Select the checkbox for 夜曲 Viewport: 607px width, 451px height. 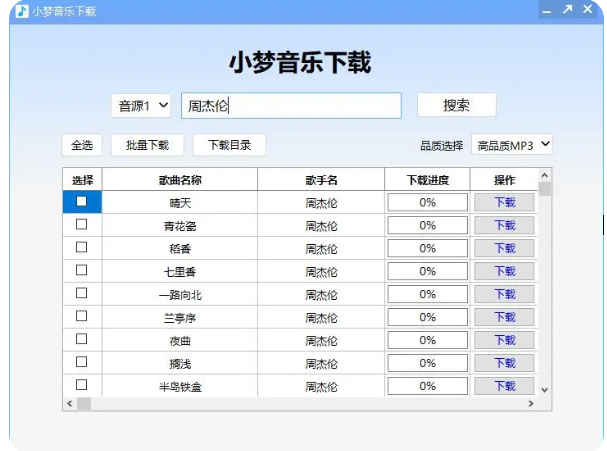click(82, 339)
